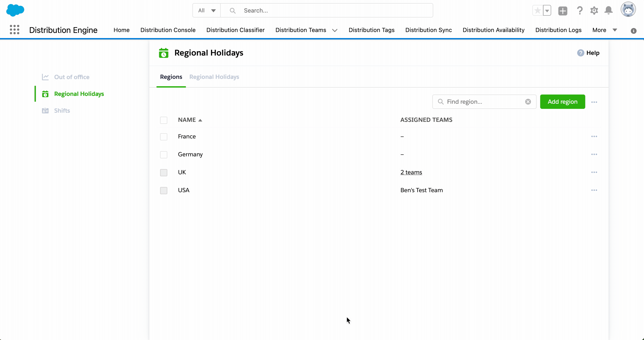Open the 2 teams link for UK
Screen dimensions: 644x340
point(411,172)
